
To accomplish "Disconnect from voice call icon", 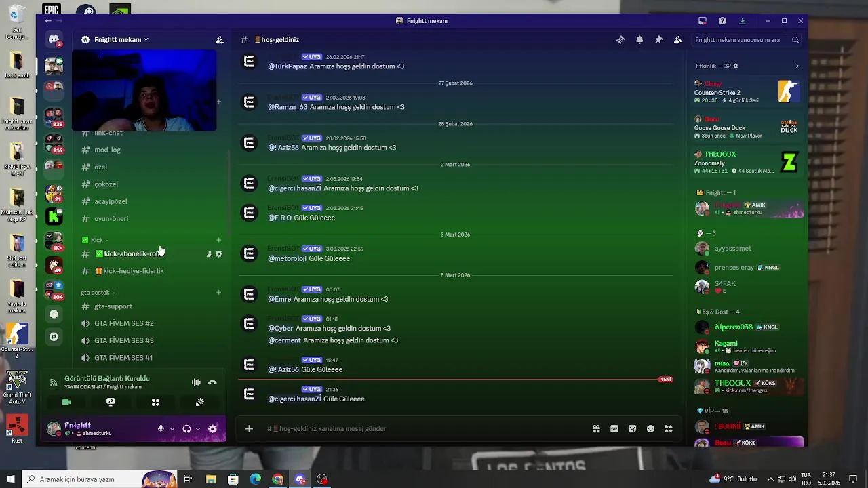I will click(x=212, y=382).
